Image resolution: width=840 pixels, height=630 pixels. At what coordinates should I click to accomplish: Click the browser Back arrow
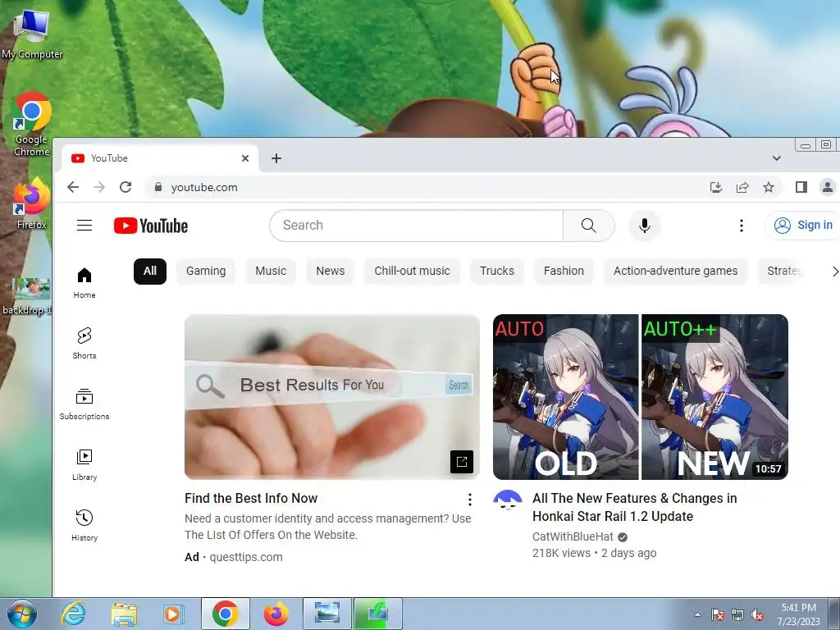[x=73, y=187]
